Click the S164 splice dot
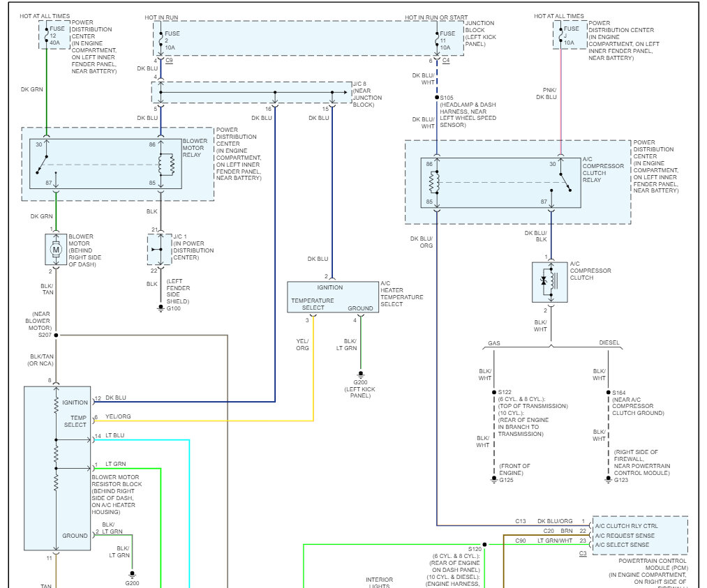 (609, 393)
